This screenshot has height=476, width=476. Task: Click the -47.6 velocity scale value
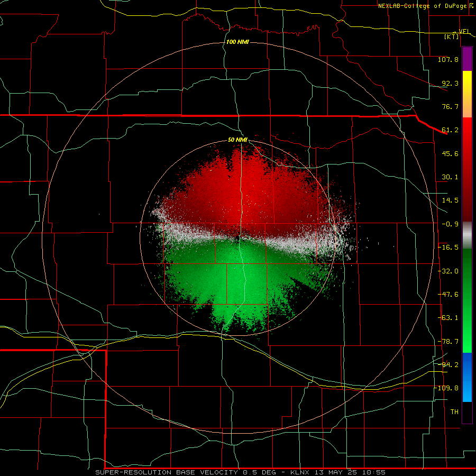[x=448, y=295]
